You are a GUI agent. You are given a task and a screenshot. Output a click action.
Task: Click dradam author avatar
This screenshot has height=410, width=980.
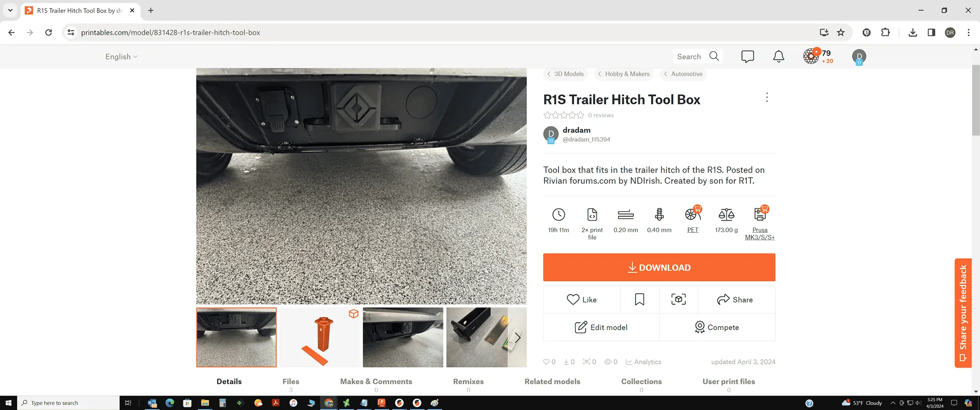point(551,134)
